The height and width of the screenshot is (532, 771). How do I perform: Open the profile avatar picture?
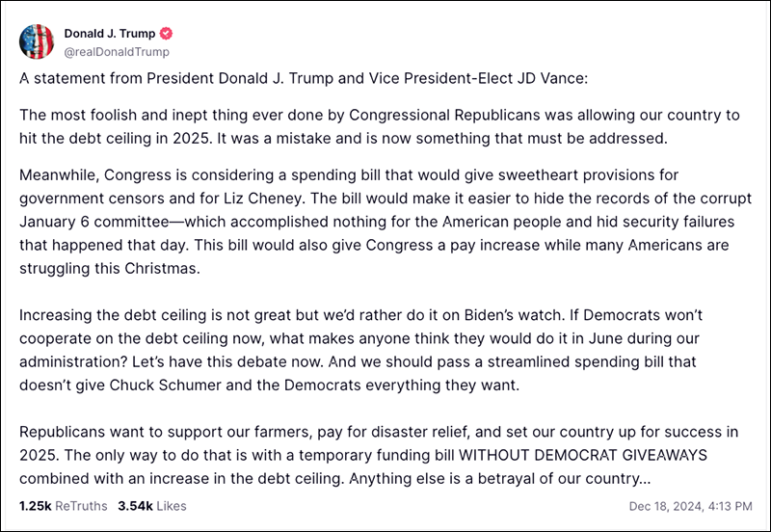tap(38, 41)
